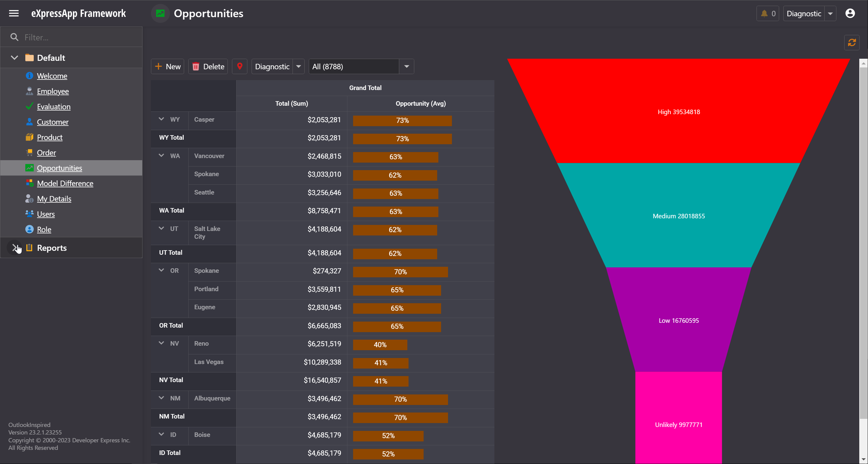Collapse the OR state row group
The width and height of the screenshot is (868, 464).
[x=161, y=270]
